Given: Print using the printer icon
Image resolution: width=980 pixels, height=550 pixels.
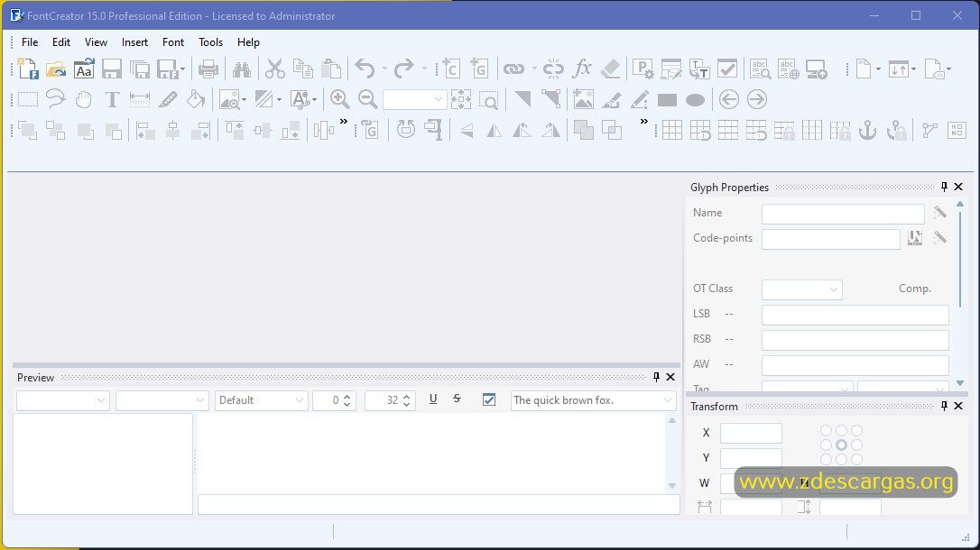Looking at the screenshot, I should (208, 69).
